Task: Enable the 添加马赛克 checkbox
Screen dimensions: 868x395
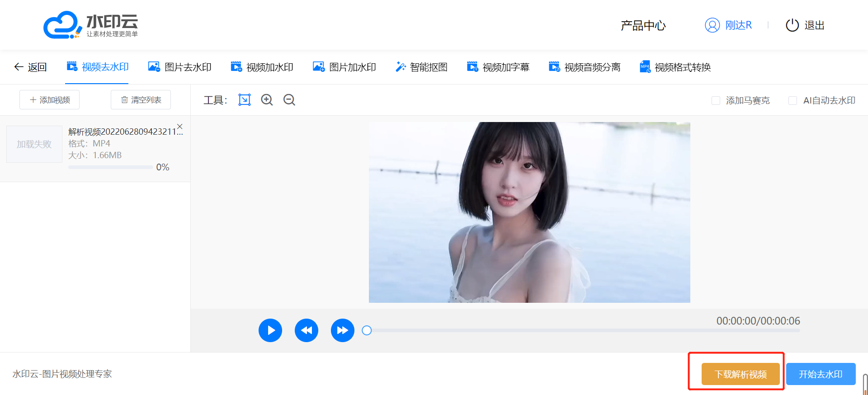Action: pyautogui.click(x=716, y=100)
